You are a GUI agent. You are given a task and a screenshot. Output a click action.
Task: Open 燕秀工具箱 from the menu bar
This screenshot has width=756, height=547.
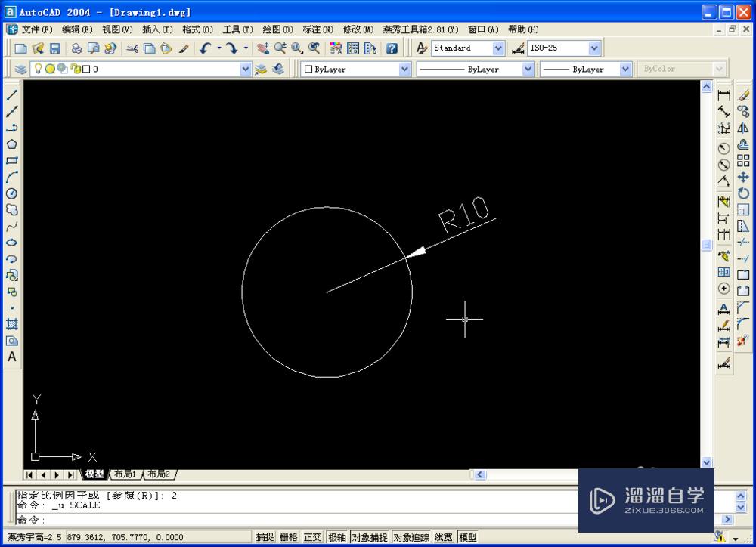tap(420, 29)
